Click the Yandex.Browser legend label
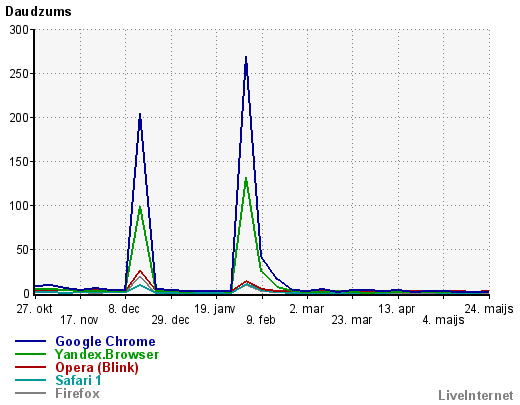The image size is (520, 405). coord(107,354)
